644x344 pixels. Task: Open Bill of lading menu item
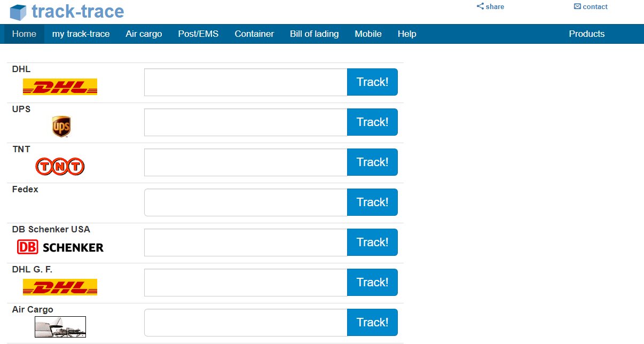click(315, 34)
